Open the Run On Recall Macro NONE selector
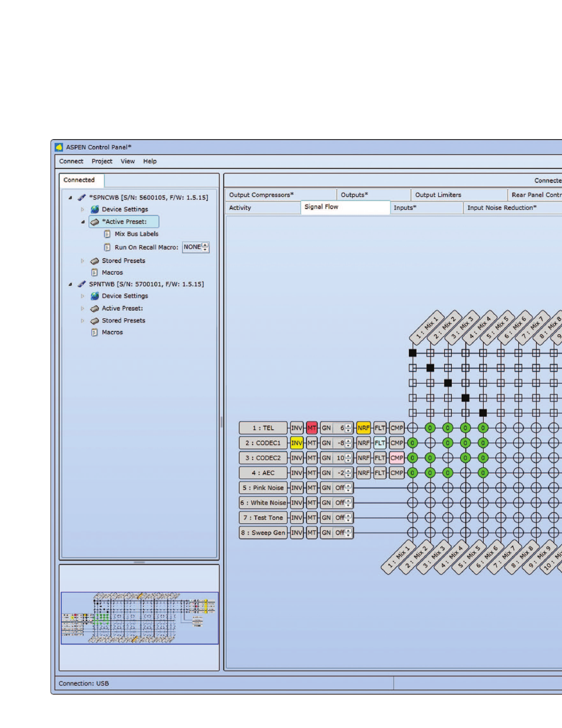Screen dimensions: 562x728 196,248
